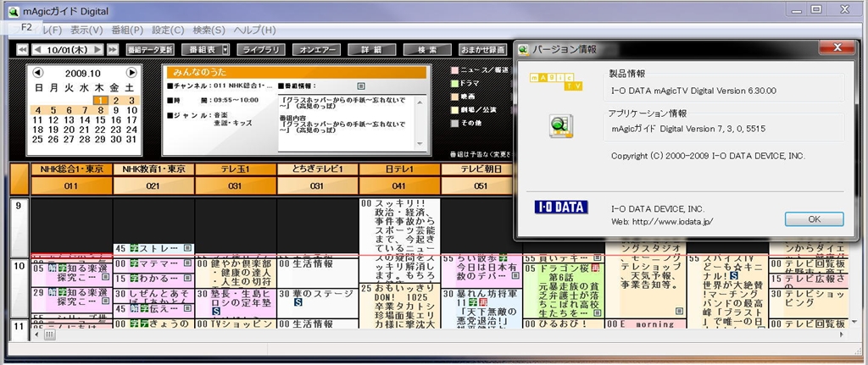The height and width of the screenshot is (365, 868).
Task: Select the NHK教育1・東京 channel header
Action: [153, 169]
